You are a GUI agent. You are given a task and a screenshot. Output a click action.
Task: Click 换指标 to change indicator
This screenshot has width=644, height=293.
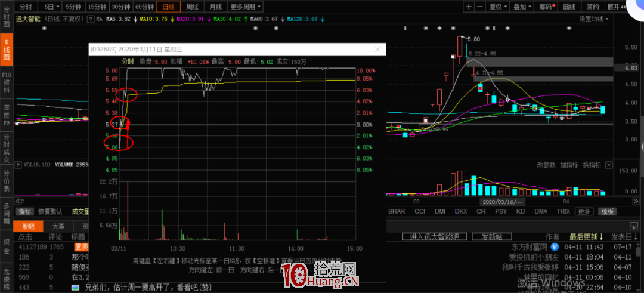click(592, 164)
